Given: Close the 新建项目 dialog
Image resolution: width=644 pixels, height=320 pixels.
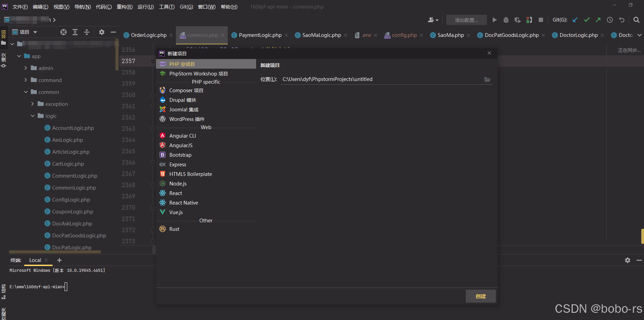Looking at the screenshot, I should coord(489,53).
